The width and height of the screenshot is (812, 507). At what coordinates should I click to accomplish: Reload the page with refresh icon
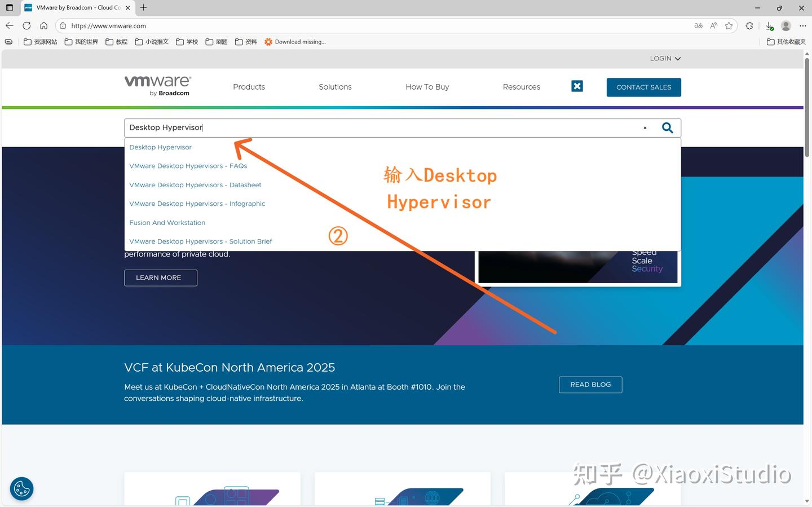point(27,25)
